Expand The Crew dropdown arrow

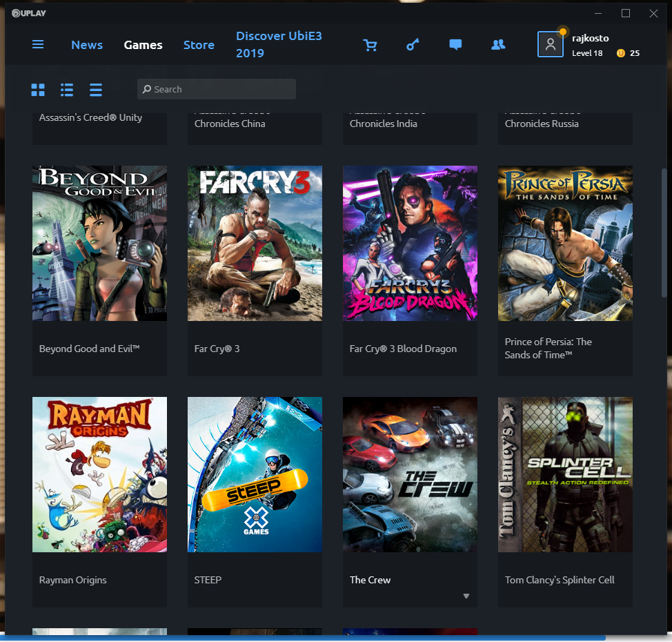(x=466, y=596)
